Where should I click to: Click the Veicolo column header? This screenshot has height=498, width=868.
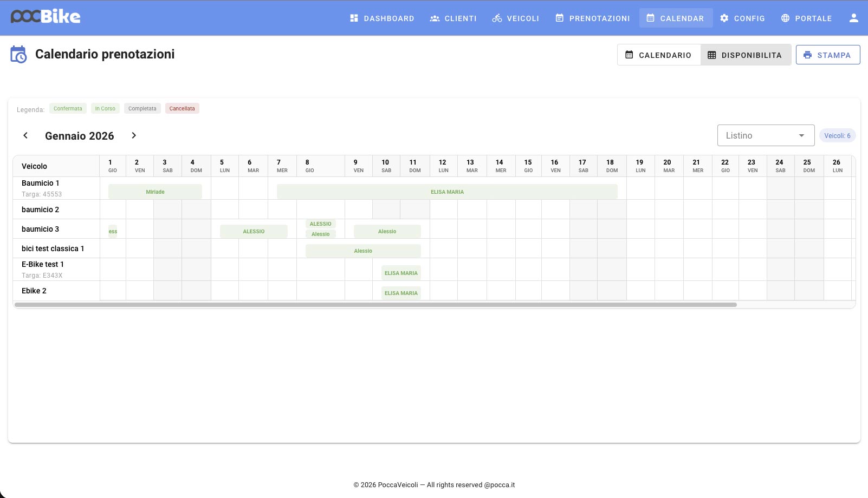(56, 166)
